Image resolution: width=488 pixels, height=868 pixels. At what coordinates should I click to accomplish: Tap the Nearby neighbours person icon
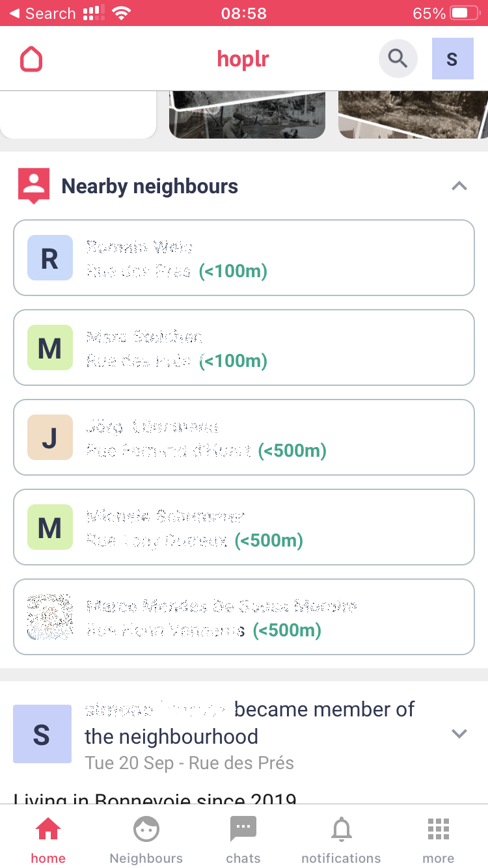34,186
